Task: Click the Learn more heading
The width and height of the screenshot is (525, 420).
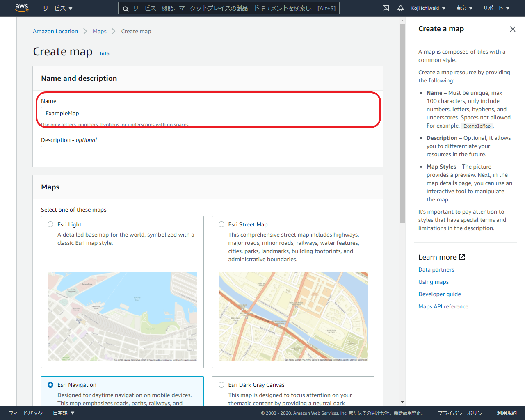Action: pos(437,257)
